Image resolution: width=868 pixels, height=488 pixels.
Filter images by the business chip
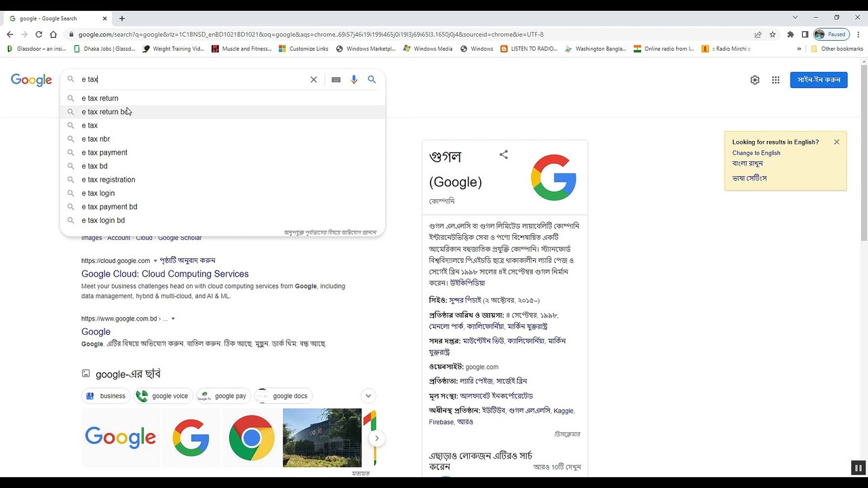click(106, 396)
